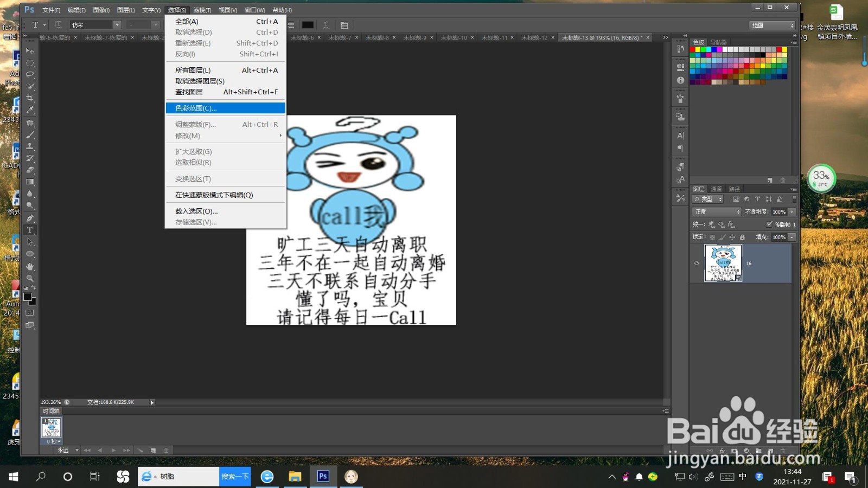Open the fill percentage dropdown arrow
This screenshot has height=488, width=868.
coord(792,237)
